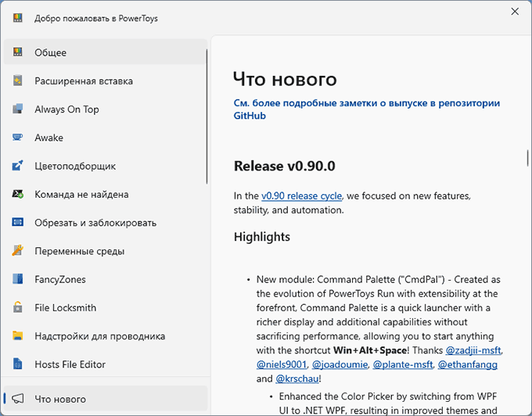
Task: Click the Release v0.90.0 heading
Action: 284,166
